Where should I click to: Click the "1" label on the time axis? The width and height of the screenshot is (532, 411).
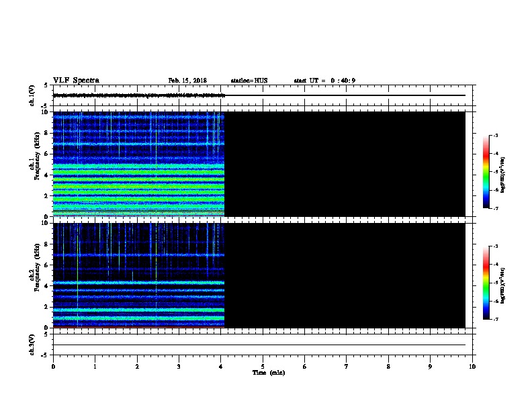[x=95, y=366]
